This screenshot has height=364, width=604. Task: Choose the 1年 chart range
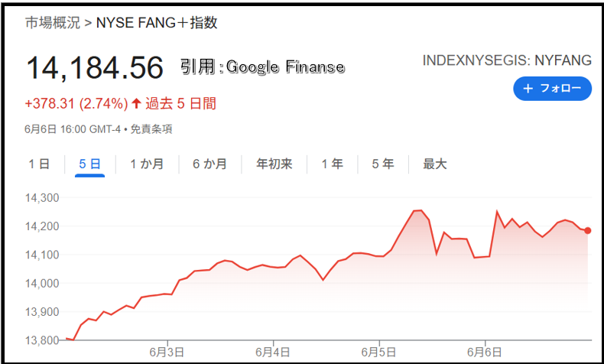[333, 164]
